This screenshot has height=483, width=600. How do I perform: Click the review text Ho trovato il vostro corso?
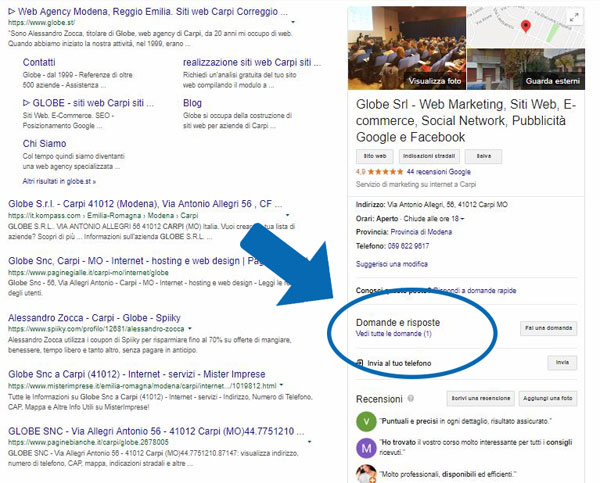(476, 447)
